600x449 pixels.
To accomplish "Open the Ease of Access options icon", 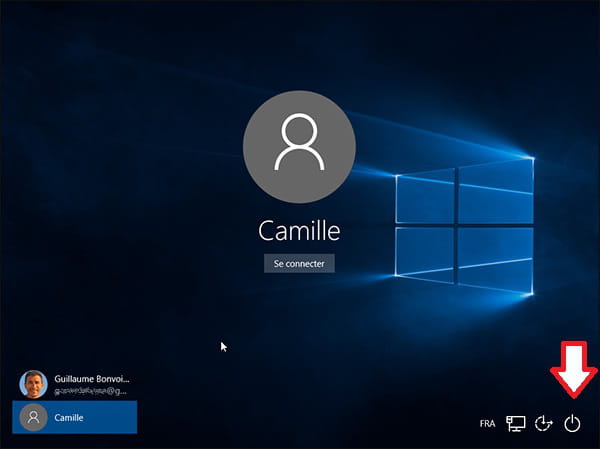I will [x=543, y=424].
